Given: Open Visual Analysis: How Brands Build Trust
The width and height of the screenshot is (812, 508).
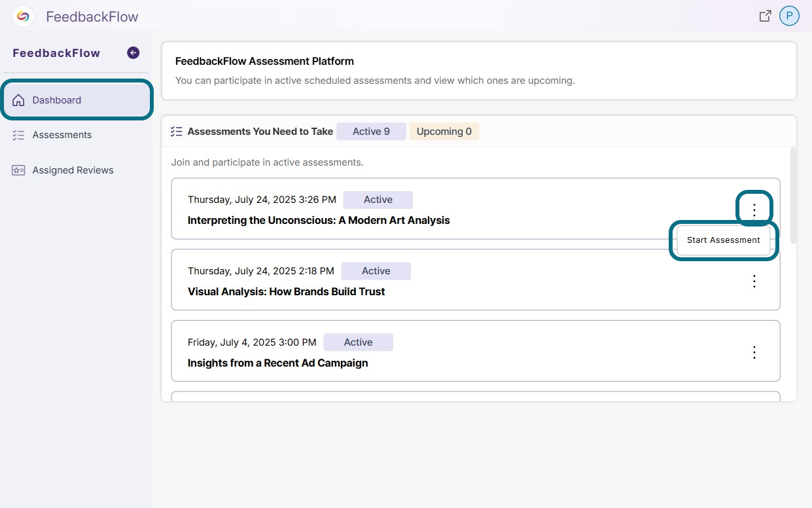Looking at the screenshot, I should pos(287,292).
